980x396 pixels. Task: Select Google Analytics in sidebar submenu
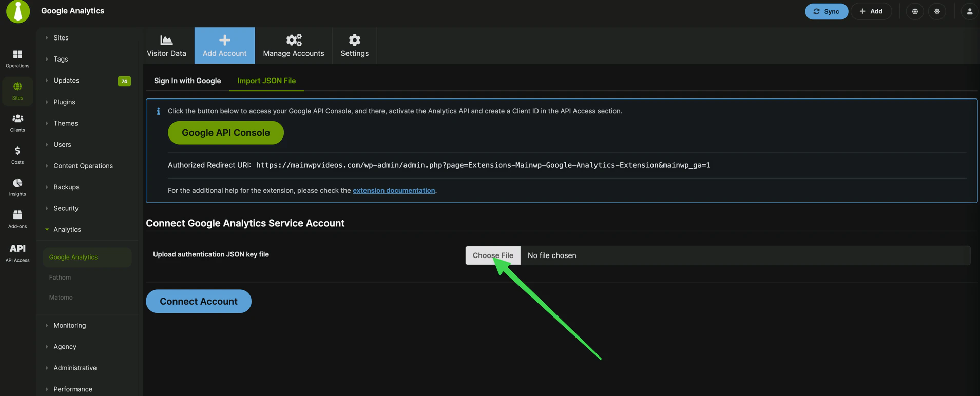tap(87, 257)
